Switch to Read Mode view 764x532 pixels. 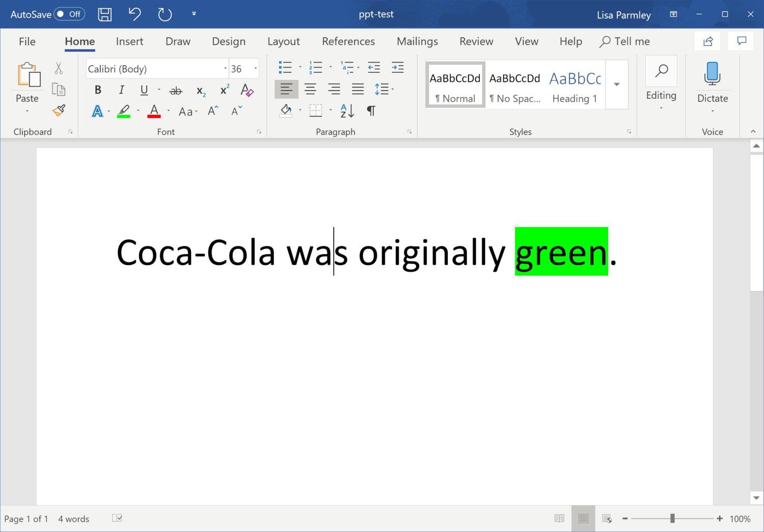559,518
